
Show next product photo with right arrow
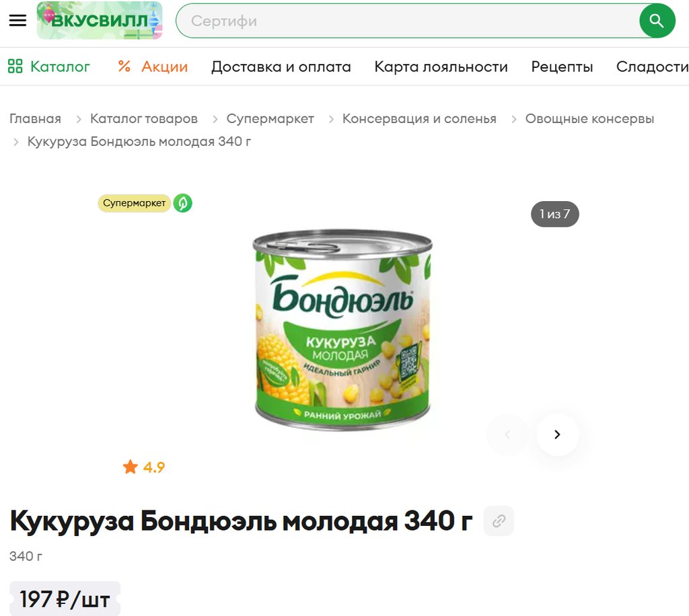[557, 434]
